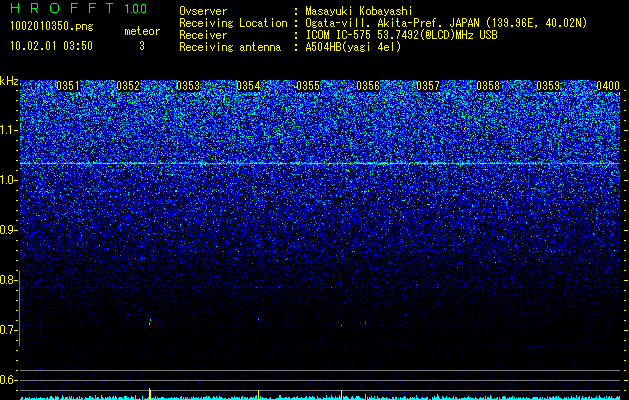Click the 0.7 kHz axis label

tap(7, 330)
